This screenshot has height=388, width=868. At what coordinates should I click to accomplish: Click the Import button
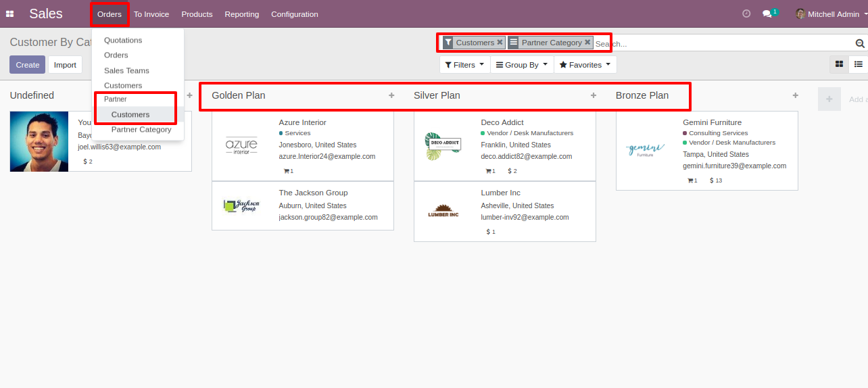tap(66, 65)
